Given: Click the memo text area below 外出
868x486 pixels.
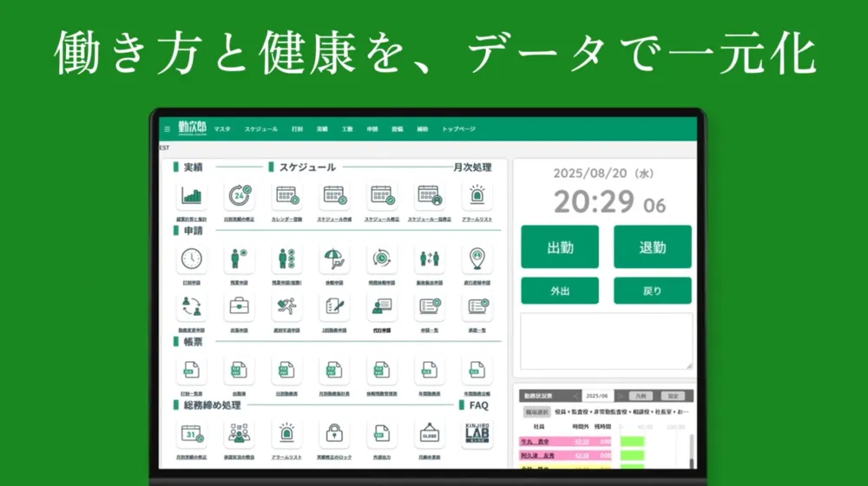Looking at the screenshot, I should (x=606, y=341).
